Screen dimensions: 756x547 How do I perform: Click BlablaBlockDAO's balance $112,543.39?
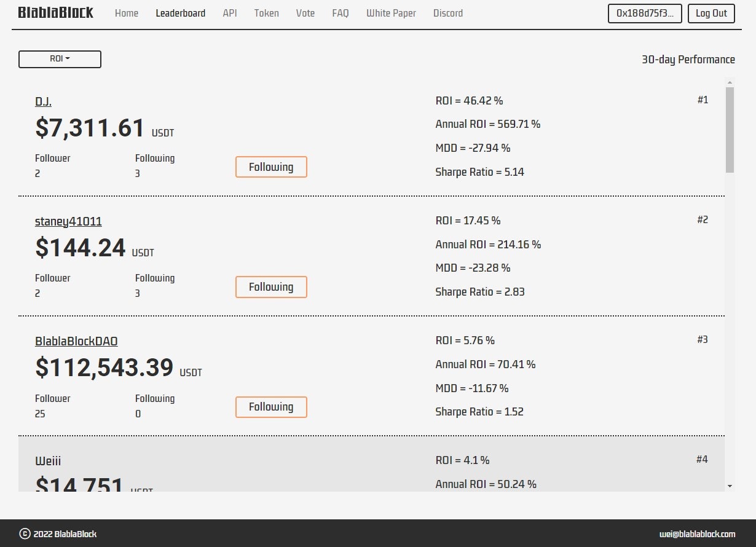coord(104,368)
